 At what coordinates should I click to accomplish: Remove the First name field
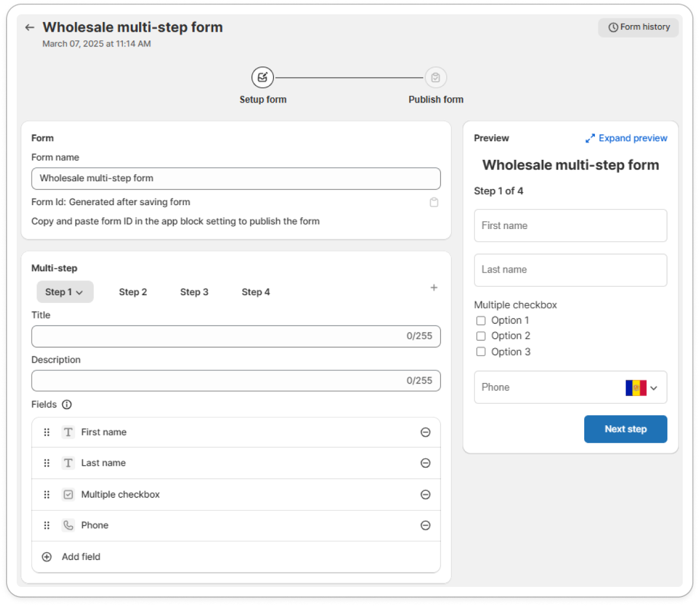pyautogui.click(x=425, y=432)
